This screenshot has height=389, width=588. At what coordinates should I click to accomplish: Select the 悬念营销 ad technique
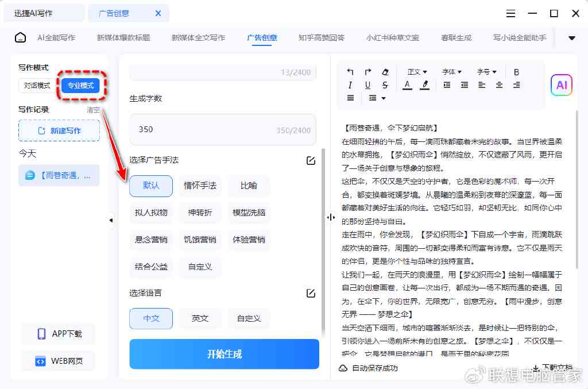click(x=151, y=240)
